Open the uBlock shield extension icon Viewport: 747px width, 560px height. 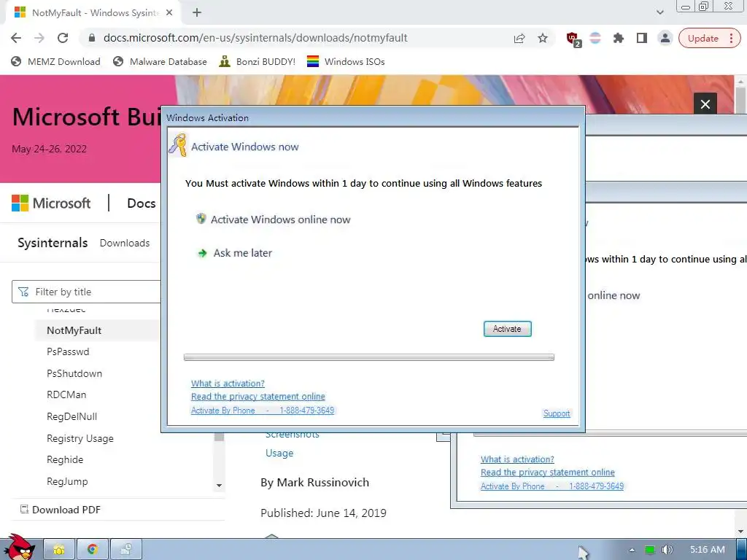point(573,39)
